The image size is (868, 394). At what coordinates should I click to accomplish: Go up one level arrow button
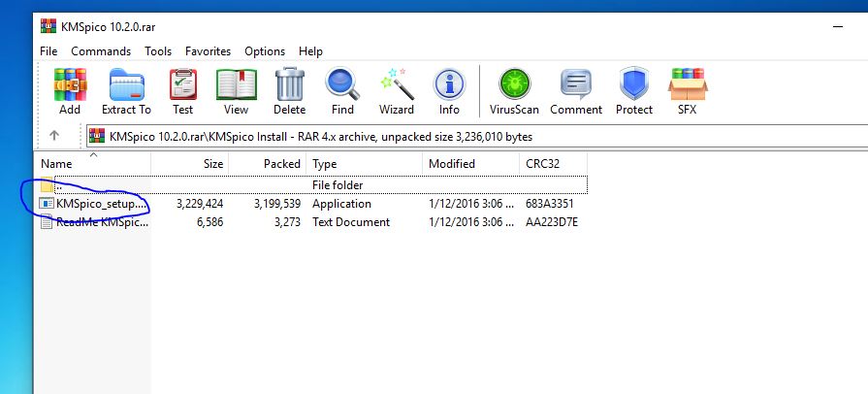[54, 136]
